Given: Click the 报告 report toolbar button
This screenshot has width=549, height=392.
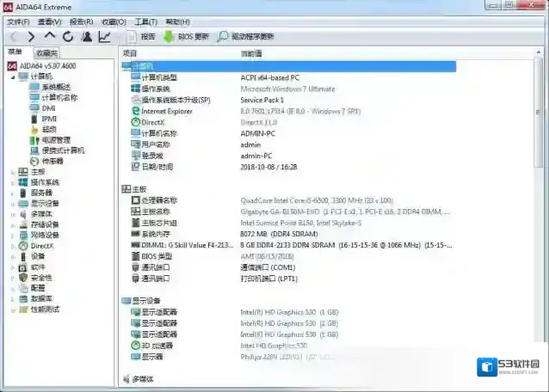Looking at the screenshot, I should point(141,37).
